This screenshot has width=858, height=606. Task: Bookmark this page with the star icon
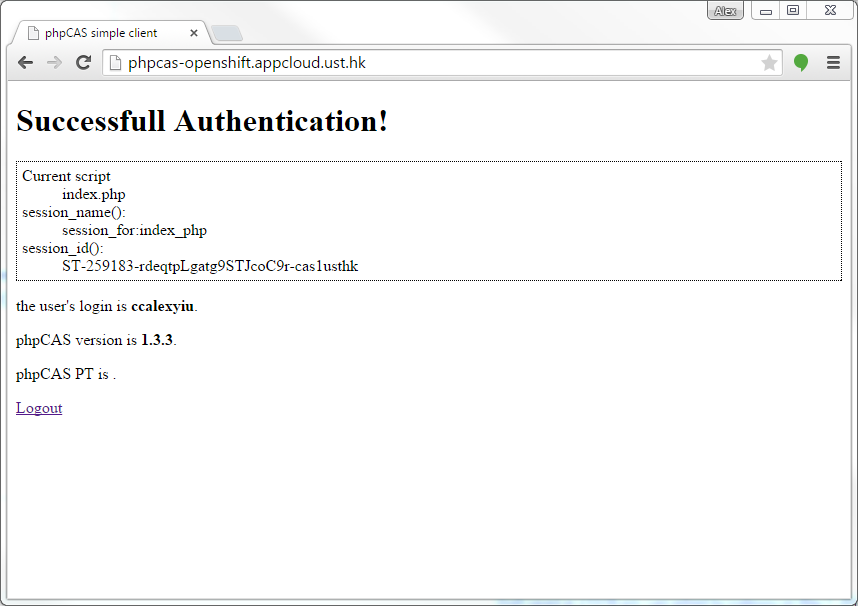(x=769, y=63)
